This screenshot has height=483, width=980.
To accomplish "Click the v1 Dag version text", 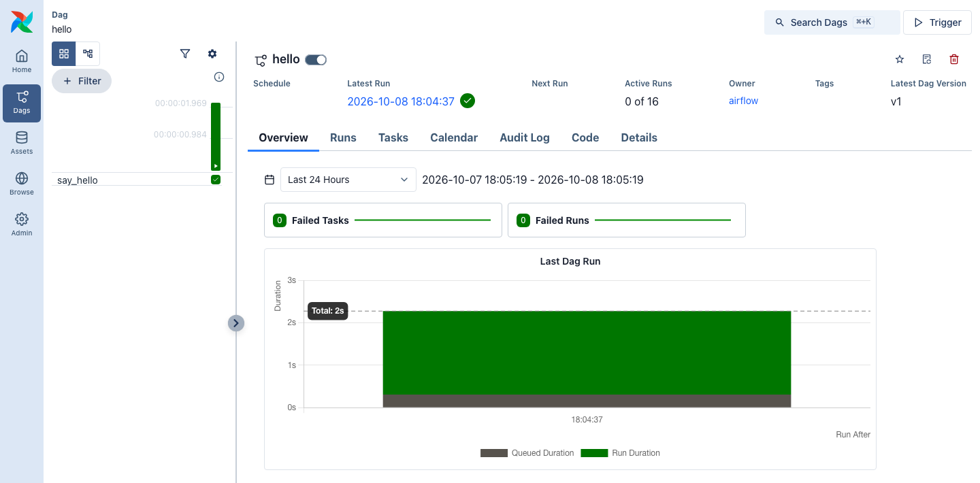I will [896, 101].
